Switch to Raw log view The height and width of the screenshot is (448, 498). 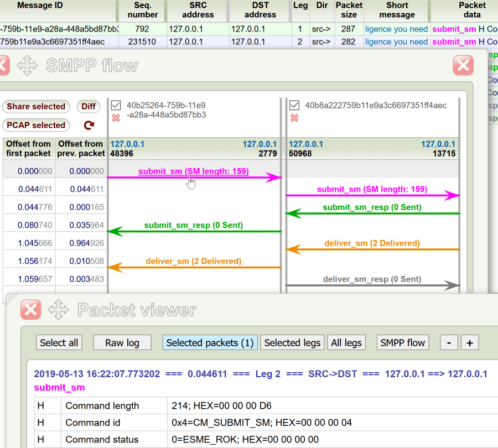tap(122, 342)
